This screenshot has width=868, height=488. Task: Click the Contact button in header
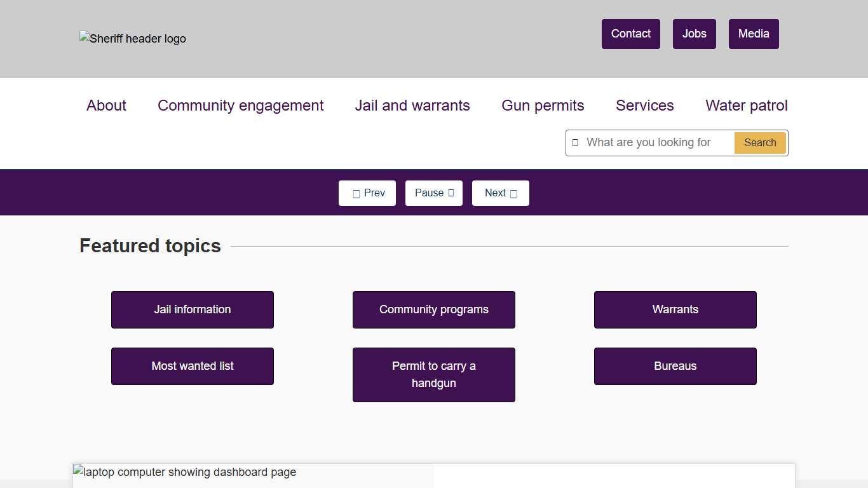pos(631,34)
